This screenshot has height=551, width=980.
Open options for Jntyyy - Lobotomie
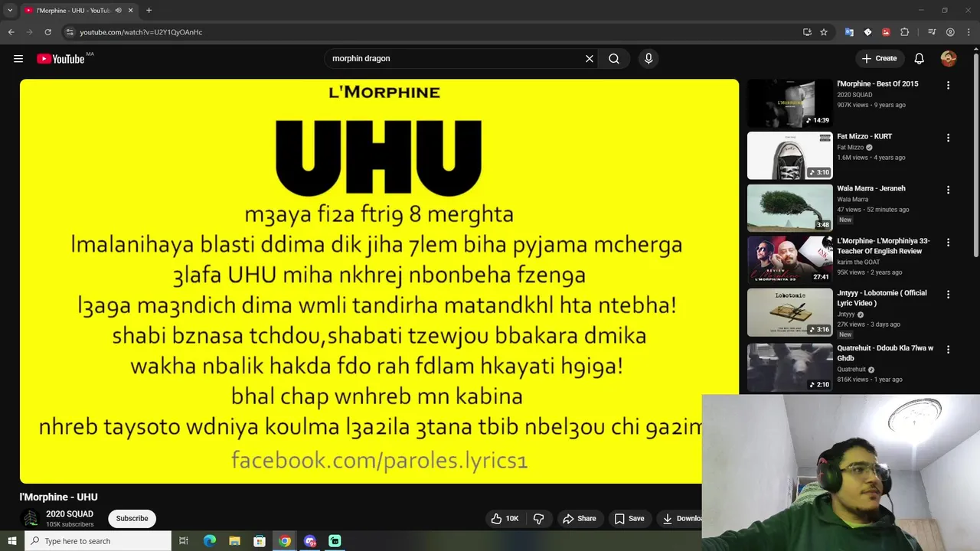(x=948, y=294)
